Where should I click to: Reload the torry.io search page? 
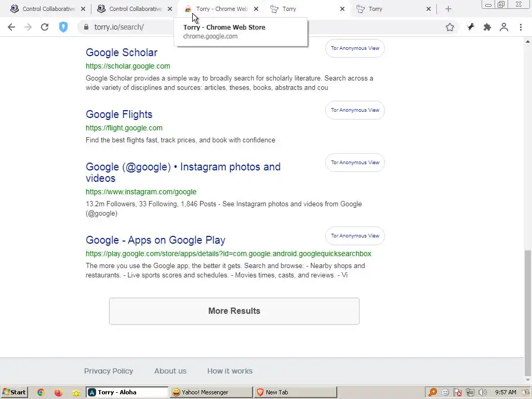click(45, 27)
